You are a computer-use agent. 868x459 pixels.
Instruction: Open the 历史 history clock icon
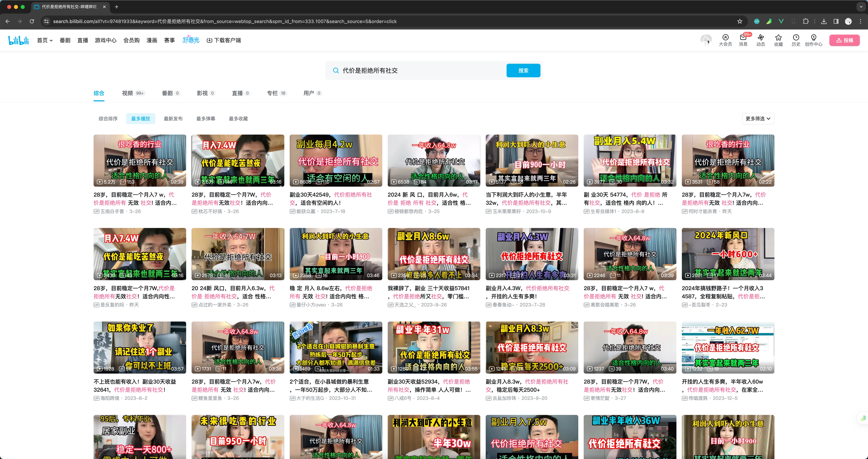point(796,40)
